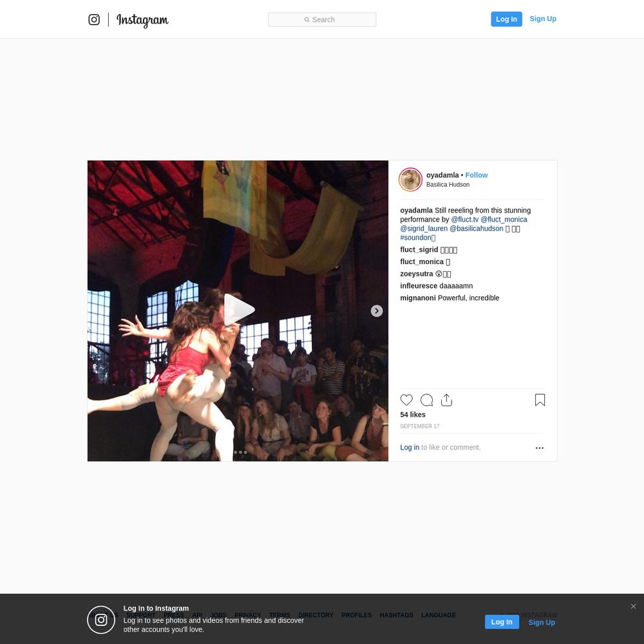Open the SEPTEMBER 17 post date
The image size is (644, 644).
click(x=420, y=426)
